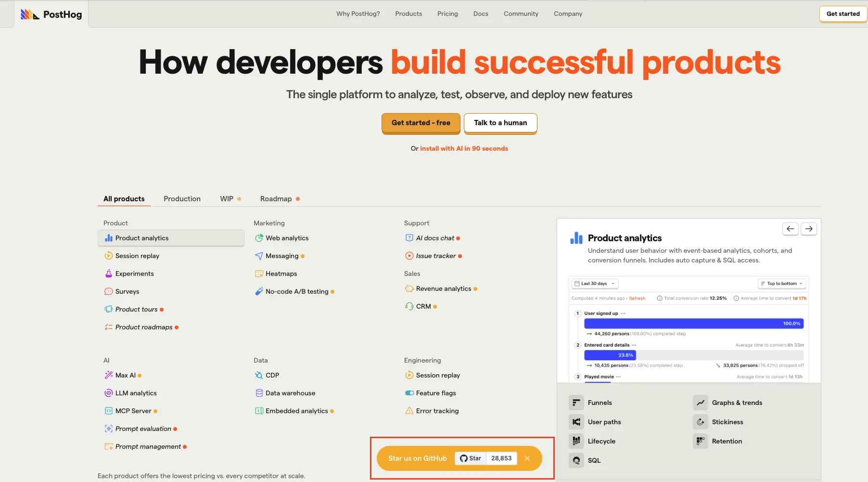
Task: Open Embedded analytics item
Action: point(294,411)
